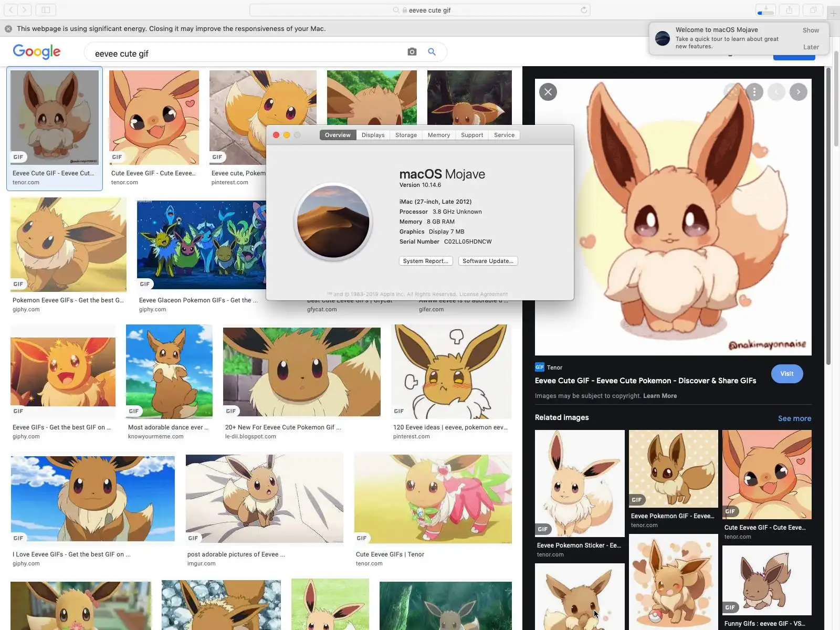Click the gfycat.com source link
Image resolution: width=840 pixels, height=630 pixels.
coord(322,310)
